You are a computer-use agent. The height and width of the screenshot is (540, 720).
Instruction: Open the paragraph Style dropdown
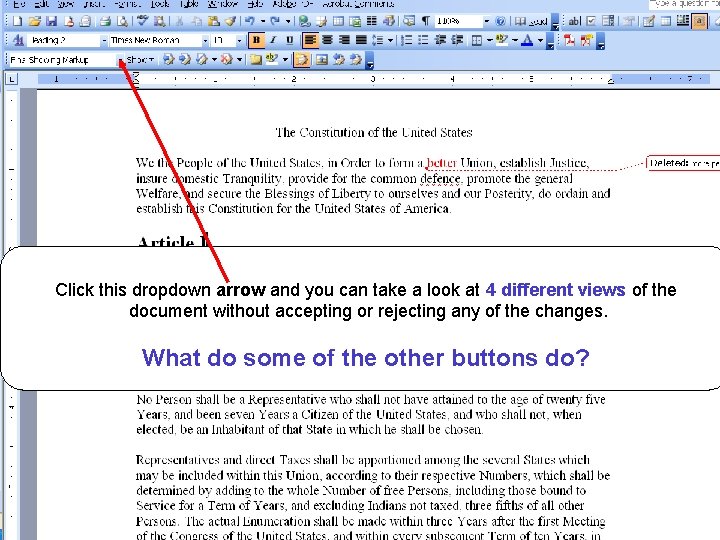pos(104,41)
